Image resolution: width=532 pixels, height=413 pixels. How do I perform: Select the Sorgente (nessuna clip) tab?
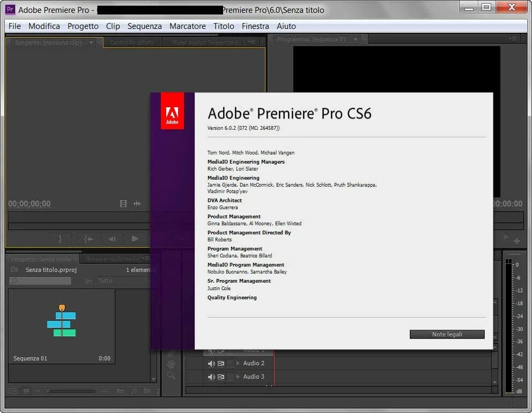pyautogui.click(x=48, y=42)
